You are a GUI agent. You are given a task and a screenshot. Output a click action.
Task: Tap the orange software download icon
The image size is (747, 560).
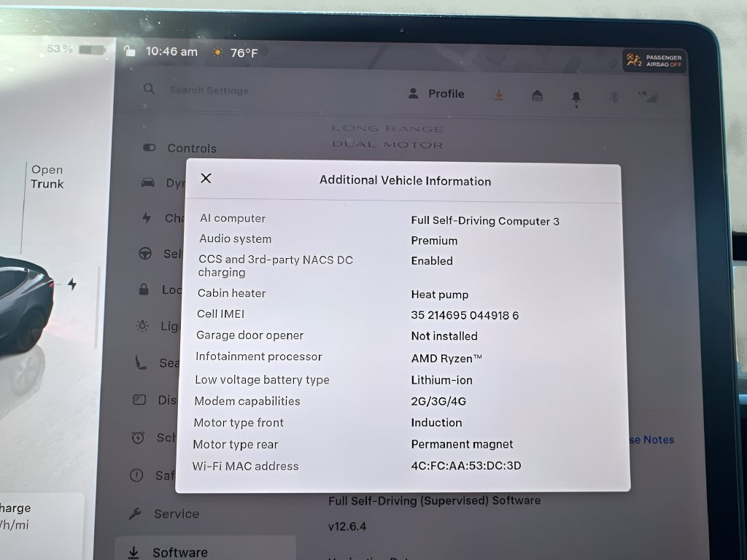[x=498, y=95]
